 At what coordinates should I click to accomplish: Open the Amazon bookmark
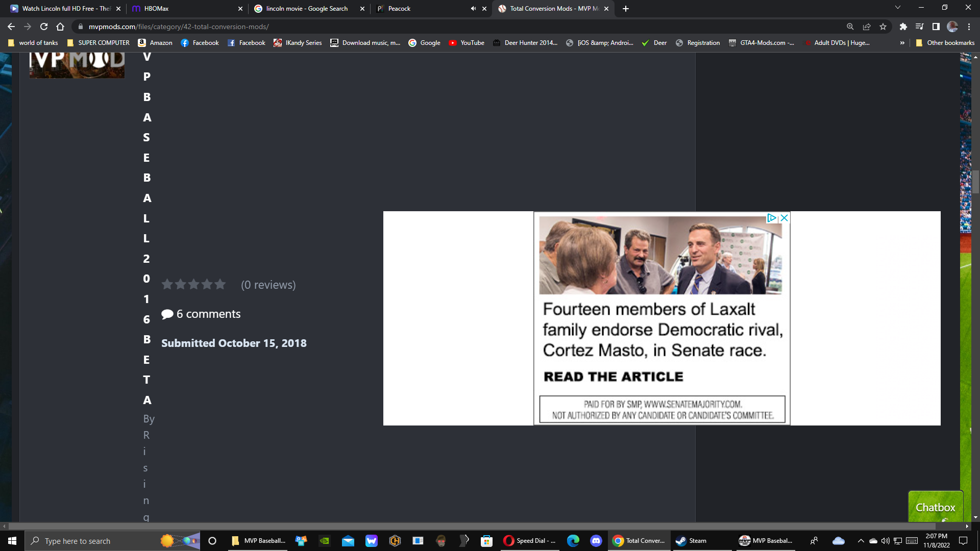point(155,43)
